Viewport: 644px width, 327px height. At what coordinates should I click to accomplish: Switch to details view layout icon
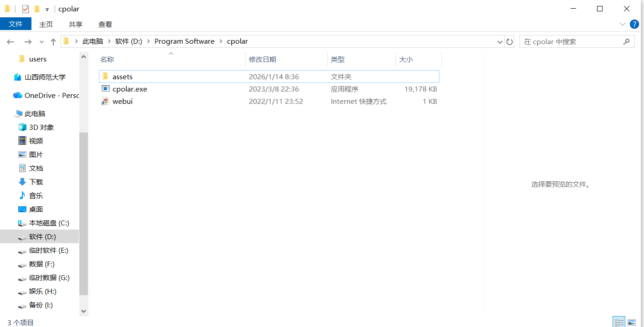click(619, 322)
